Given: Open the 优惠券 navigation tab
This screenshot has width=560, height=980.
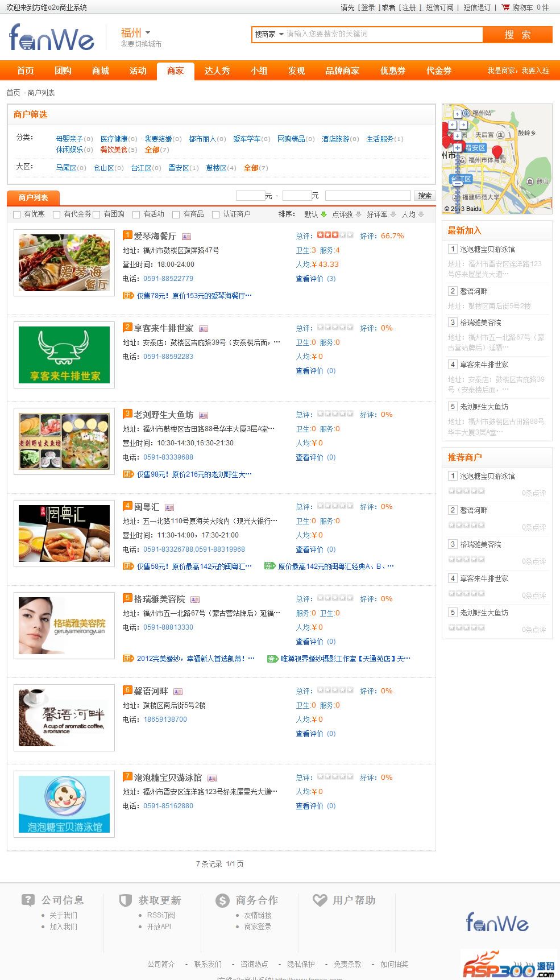Looking at the screenshot, I should click(x=393, y=71).
